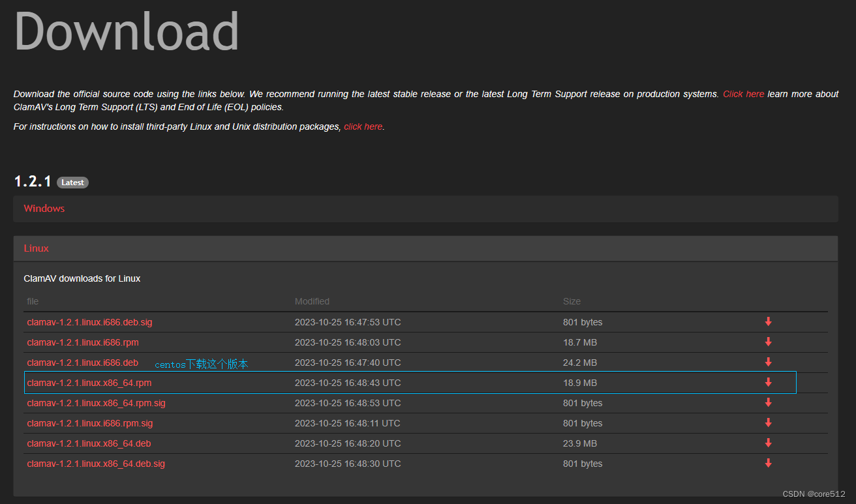Viewport: 856px width, 504px height.
Task: Select date '2023-10-25 16:48:30 UTC'
Action: [x=348, y=464]
